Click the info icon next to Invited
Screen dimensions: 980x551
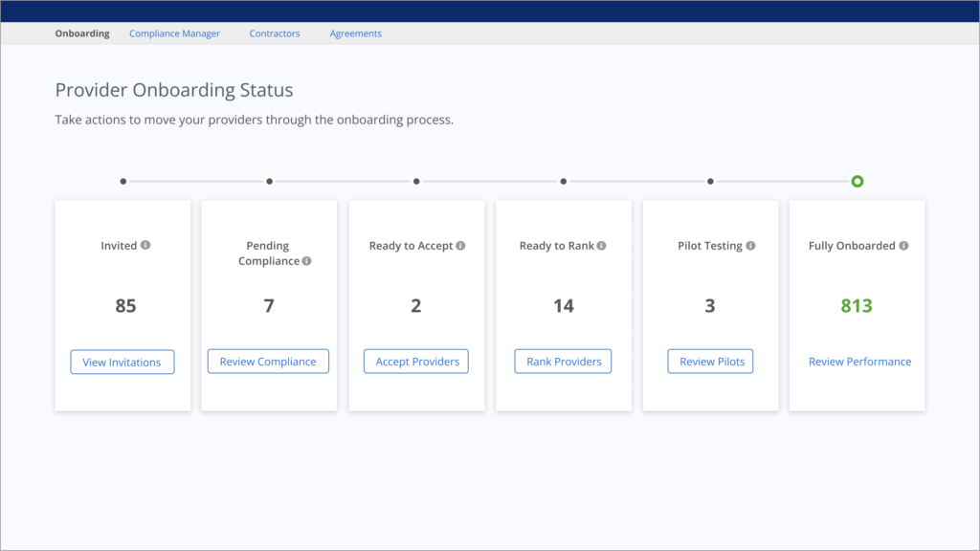tap(145, 245)
